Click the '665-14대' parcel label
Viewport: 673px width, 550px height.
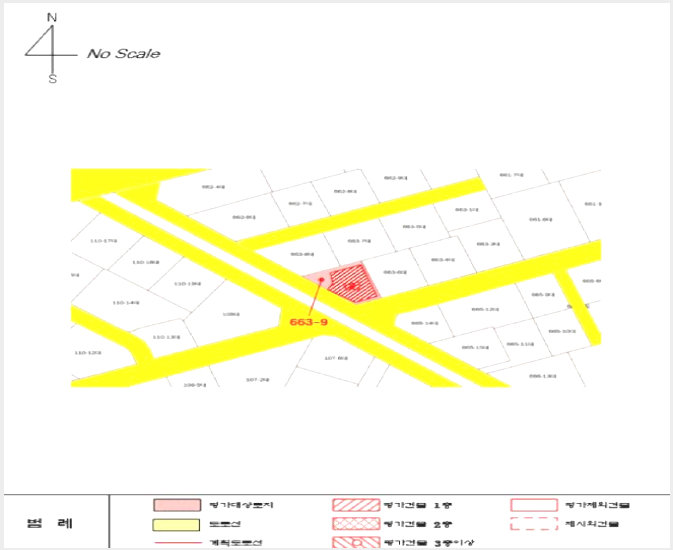425,323
